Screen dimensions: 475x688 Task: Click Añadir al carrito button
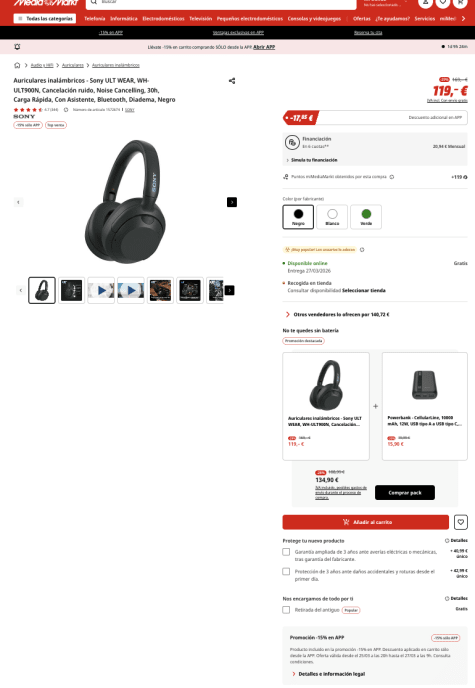366,522
